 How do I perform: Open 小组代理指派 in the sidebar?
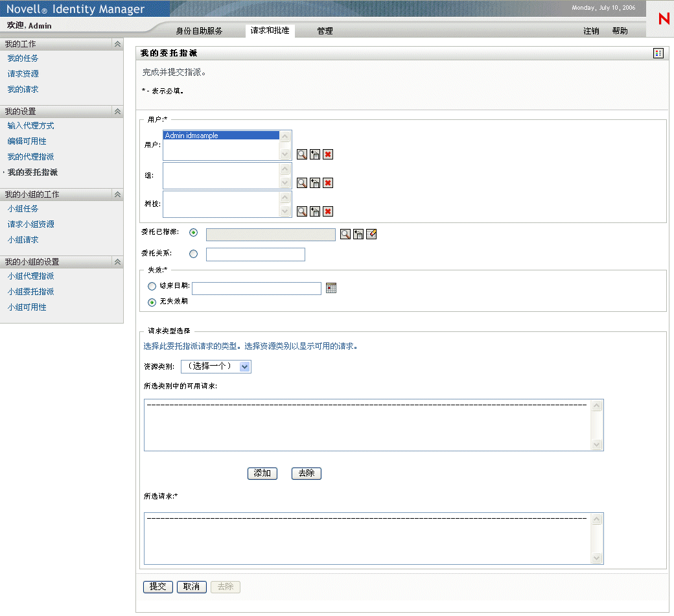tap(30, 276)
